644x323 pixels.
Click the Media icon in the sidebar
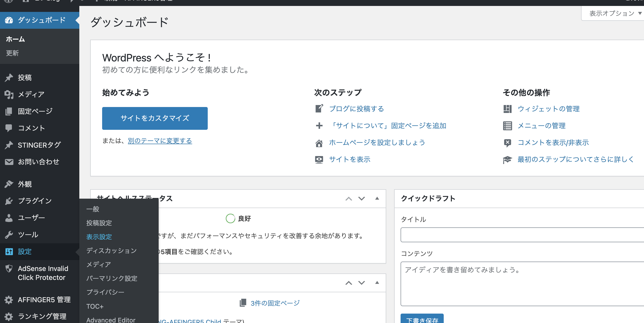[9, 94]
